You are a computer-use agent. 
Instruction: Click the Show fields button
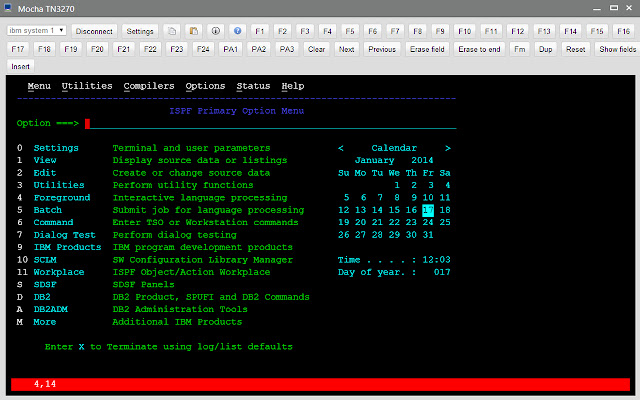click(x=617, y=48)
